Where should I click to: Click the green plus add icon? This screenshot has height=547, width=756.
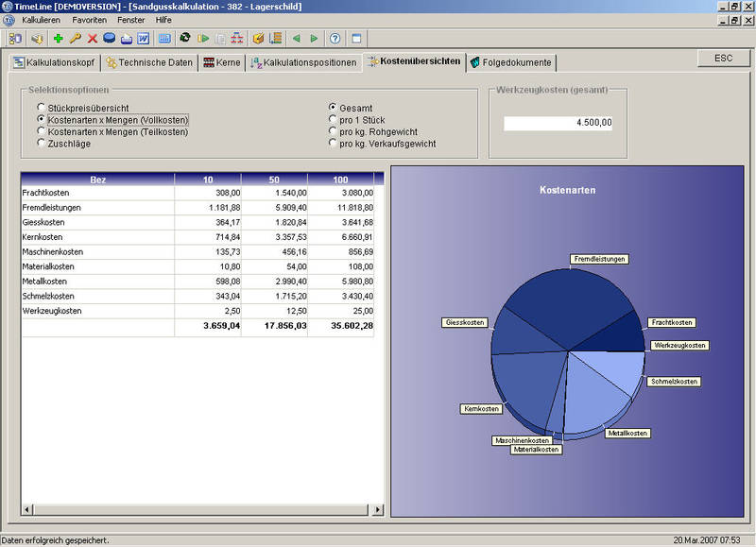point(58,39)
